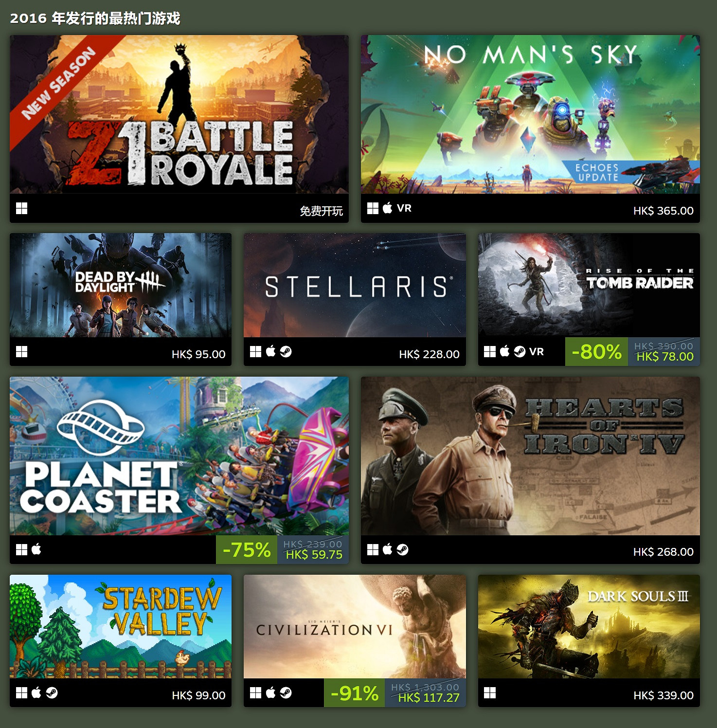Click the -91% discount on Civilization VI
The image size is (717, 728).
point(355,692)
